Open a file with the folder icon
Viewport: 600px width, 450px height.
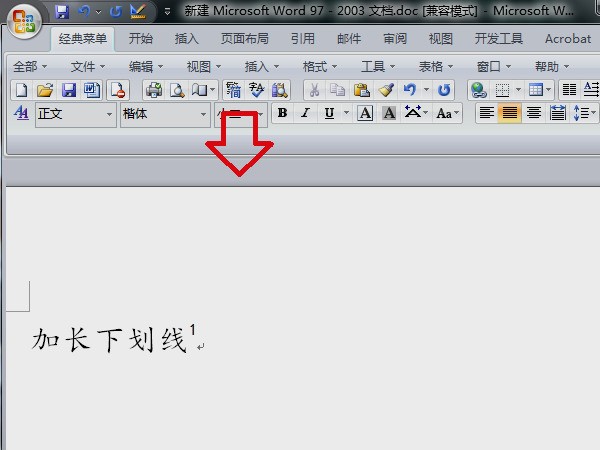tap(45, 90)
